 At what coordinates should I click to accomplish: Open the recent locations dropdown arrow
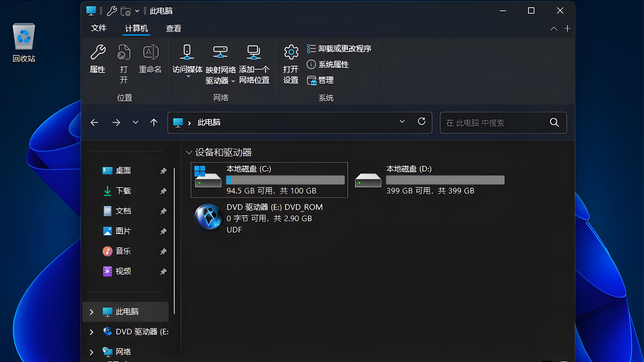click(x=136, y=123)
